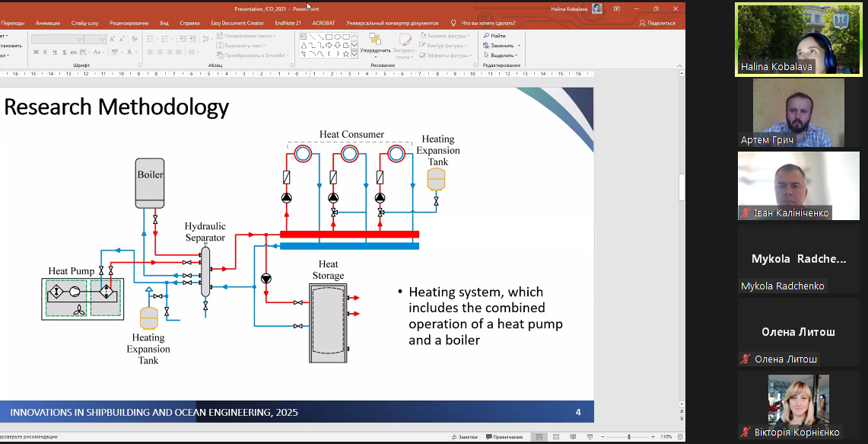
Task: Toggle the Заметки notes pane
Action: (464, 437)
